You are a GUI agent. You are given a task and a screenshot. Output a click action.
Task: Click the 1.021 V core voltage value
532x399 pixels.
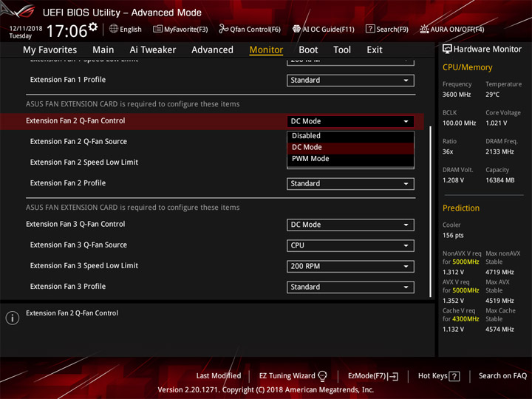(497, 123)
